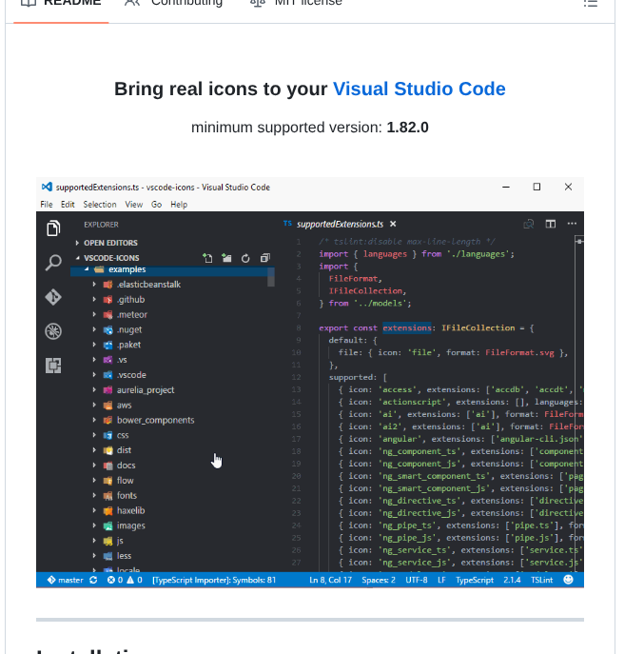
Task: Select the docs folder row
Action: pos(172,466)
